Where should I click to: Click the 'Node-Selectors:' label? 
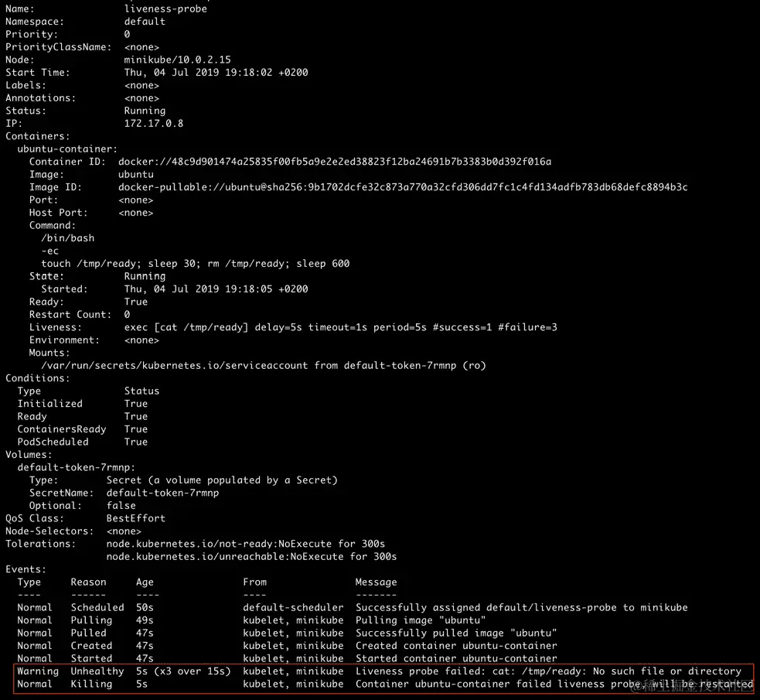pyautogui.click(x=49, y=531)
